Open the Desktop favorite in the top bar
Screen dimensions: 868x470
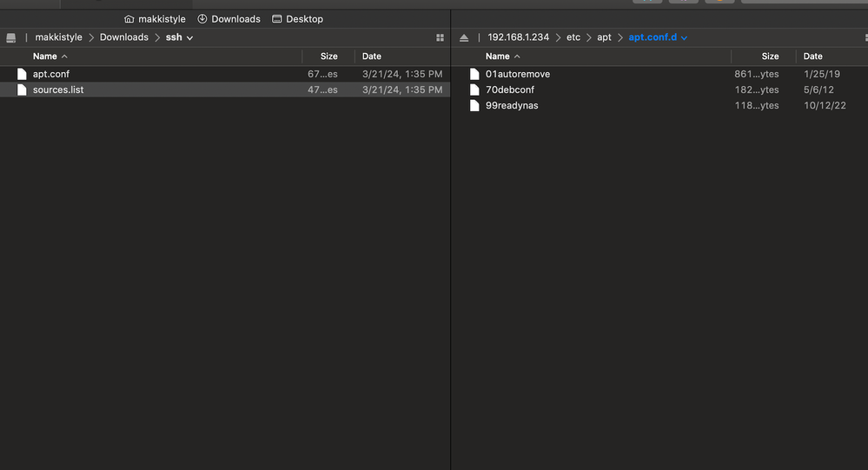pyautogui.click(x=297, y=19)
